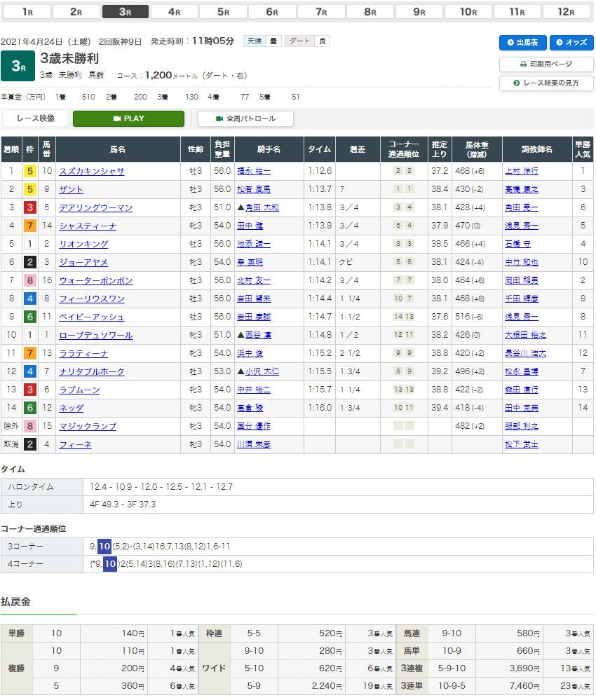Click the green 3R race badge

tap(18, 66)
